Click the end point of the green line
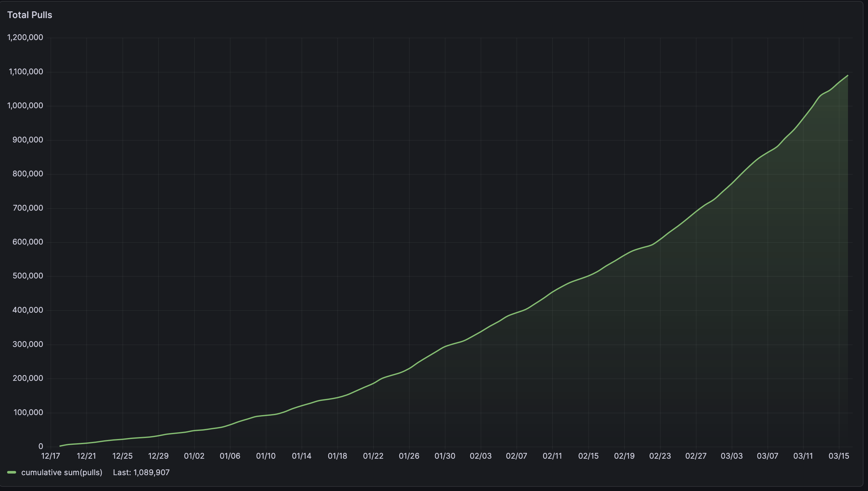Viewport: 868px width, 491px height. (847, 76)
